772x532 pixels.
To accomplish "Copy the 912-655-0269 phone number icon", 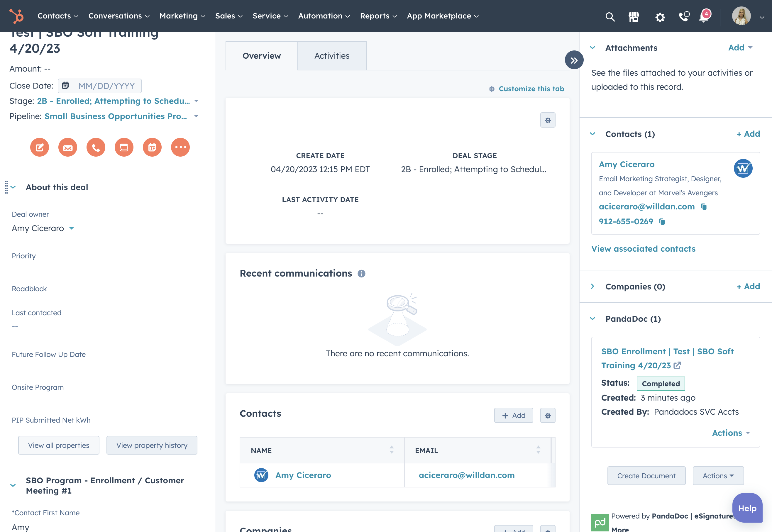I will tap(662, 222).
